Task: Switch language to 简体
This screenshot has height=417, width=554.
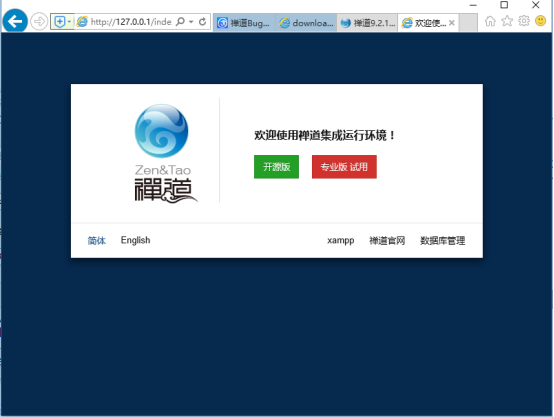Action: pos(97,241)
